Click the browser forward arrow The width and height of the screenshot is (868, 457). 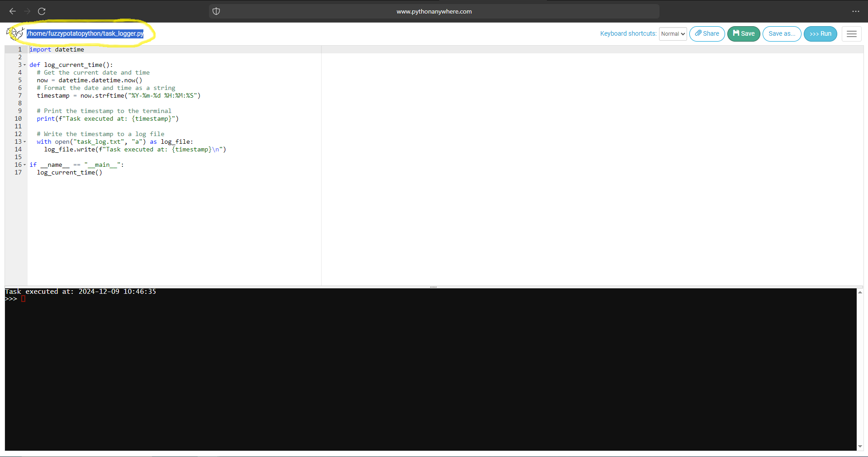click(x=27, y=11)
